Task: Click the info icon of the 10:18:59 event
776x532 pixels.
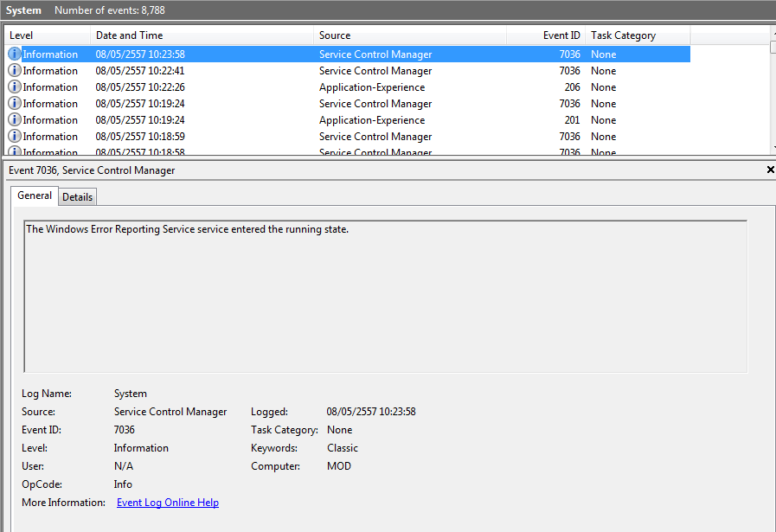Action: click(15, 137)
